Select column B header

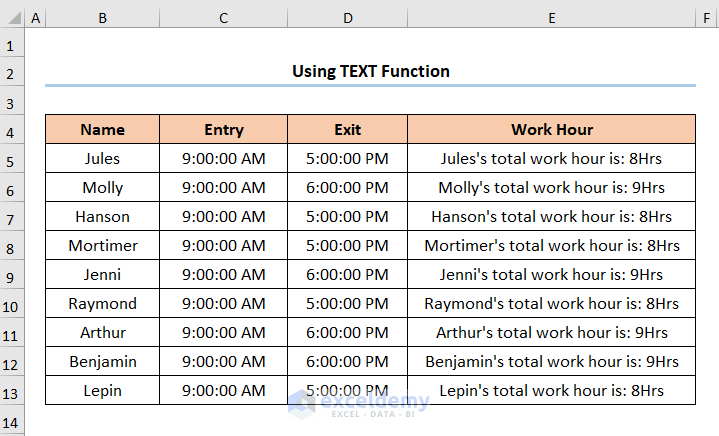click(x=102, y=18)
